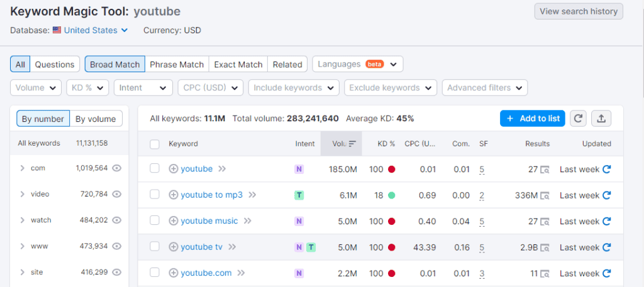The width and height of the screenshot is (644, 287).
Task: Add 'youtube to mp3' via its plus icon
Action: (x=174, y=195)
